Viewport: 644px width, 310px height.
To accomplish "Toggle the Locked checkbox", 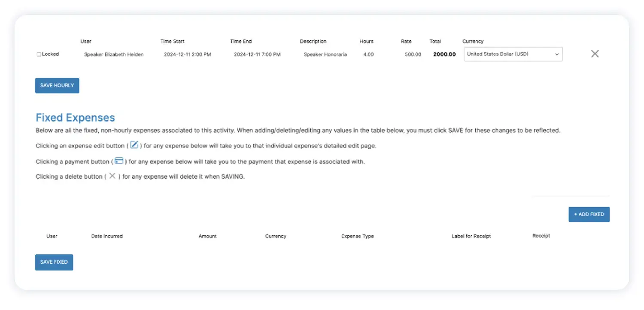I will pyautogui.click(x=39, y=54).
